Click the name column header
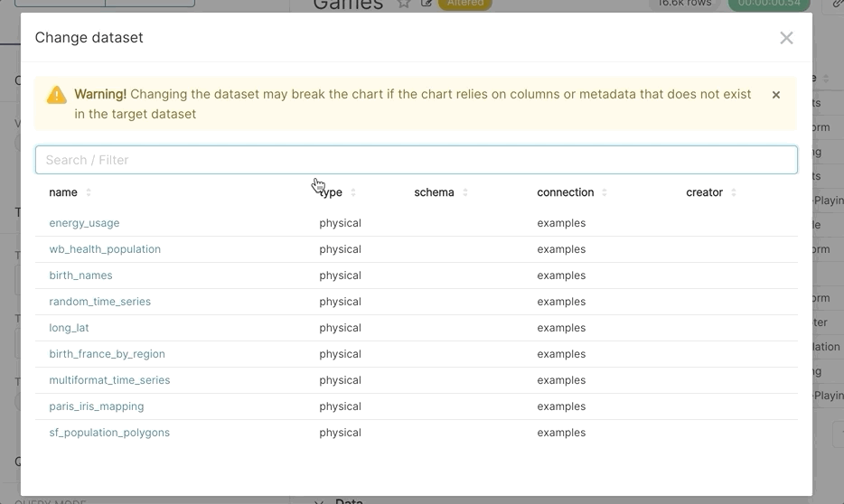This screenshot has width=844, height=504. coord(63,192)
